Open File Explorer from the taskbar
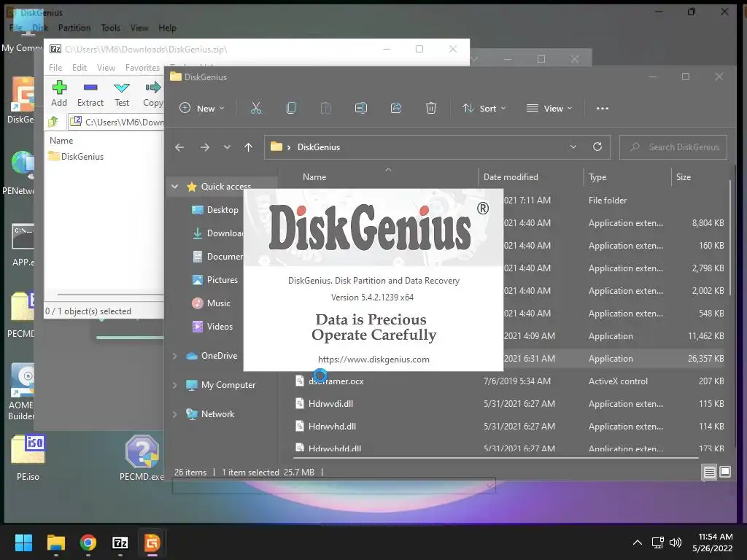747x560 pixels. tap(55, 542)
